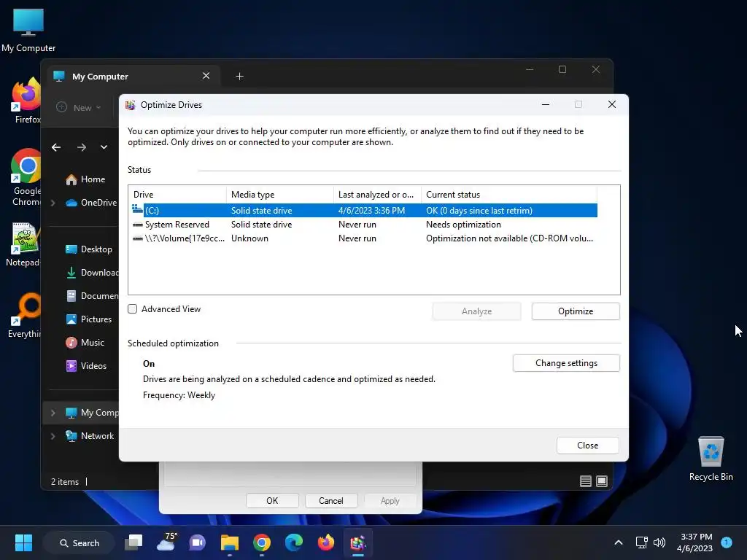747x560 pixels.
Task: Click the Current status column header
Action: pyautogui.click(x=508, y=194)
